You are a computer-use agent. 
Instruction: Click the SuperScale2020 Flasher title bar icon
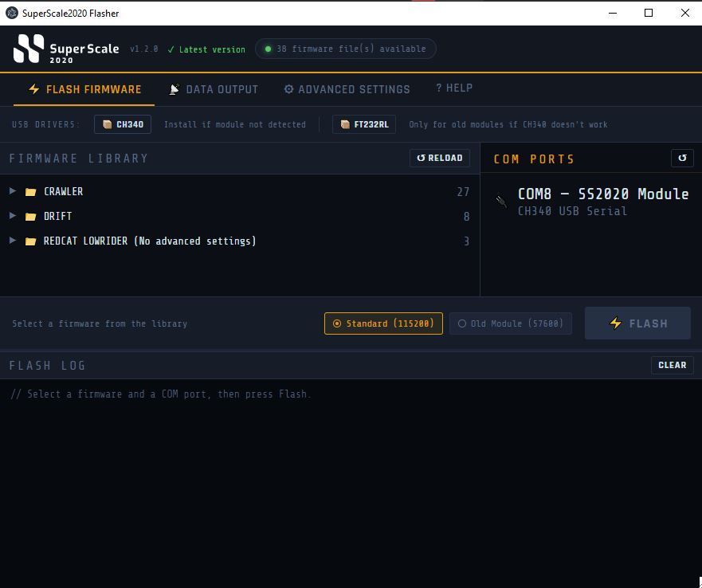[x=12, y=13]
